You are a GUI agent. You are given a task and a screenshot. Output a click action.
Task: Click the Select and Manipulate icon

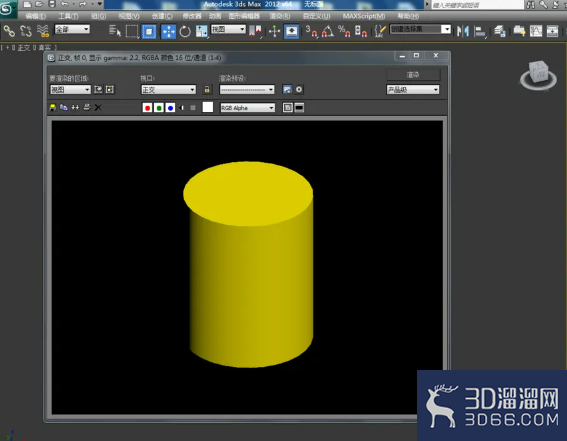[274, 31]
